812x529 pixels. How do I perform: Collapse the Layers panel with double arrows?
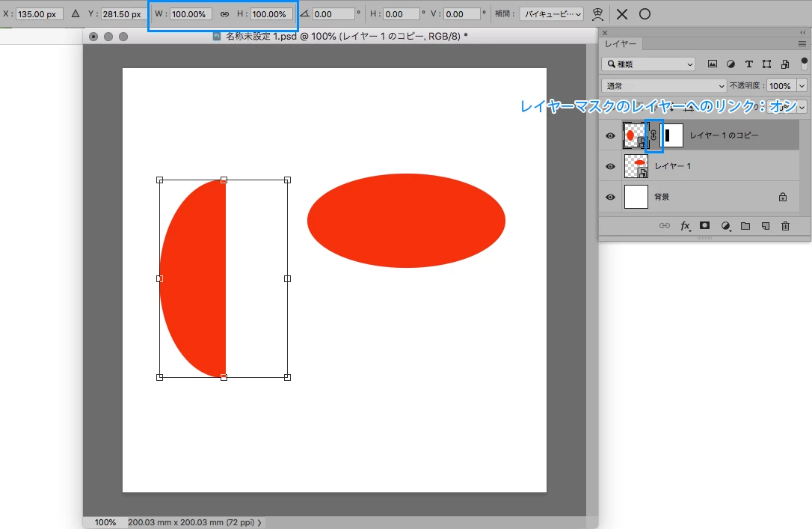(x=803, y=33)
